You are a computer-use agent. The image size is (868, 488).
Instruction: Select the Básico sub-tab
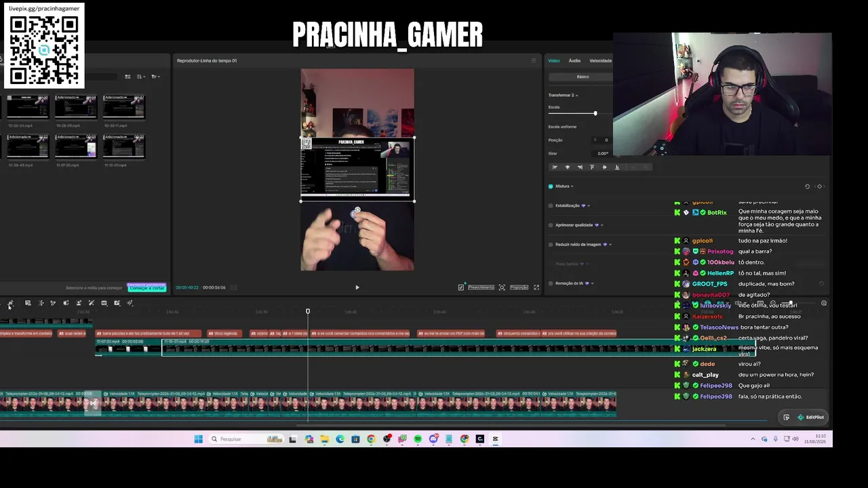(x=583, y=77)
